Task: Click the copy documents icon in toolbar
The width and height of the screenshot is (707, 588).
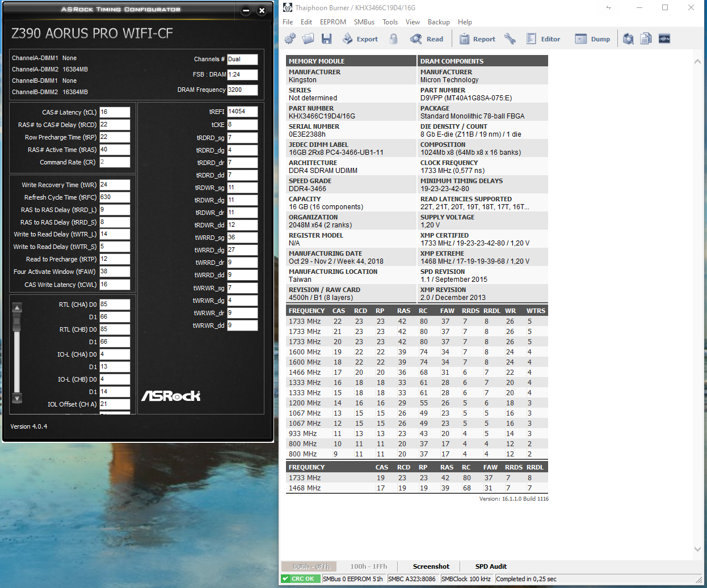Action: (646, 39)
